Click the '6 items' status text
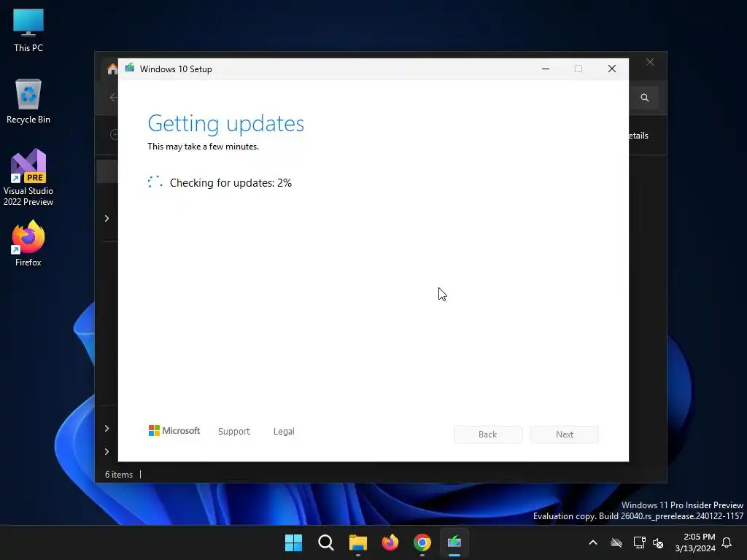The image size is (747, 560). point(119,475)
